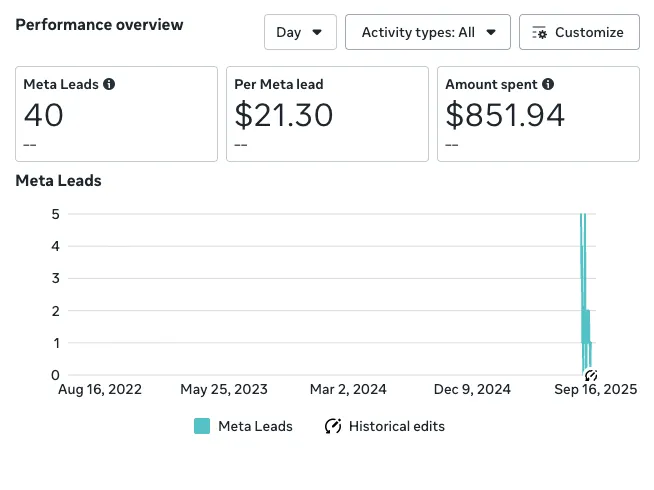The height and width of the screenshot is (490, 654).
Task: Click the Customize button
Action: (579, 32)
